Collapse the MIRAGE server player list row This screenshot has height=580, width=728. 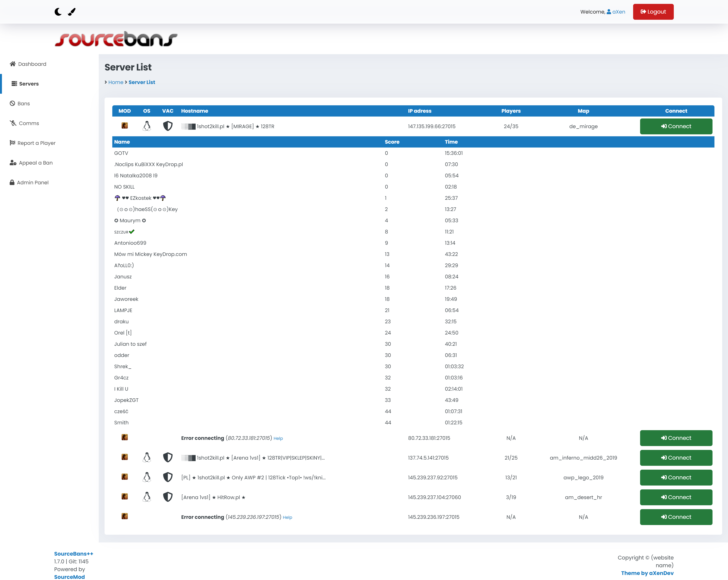point(235,126)
